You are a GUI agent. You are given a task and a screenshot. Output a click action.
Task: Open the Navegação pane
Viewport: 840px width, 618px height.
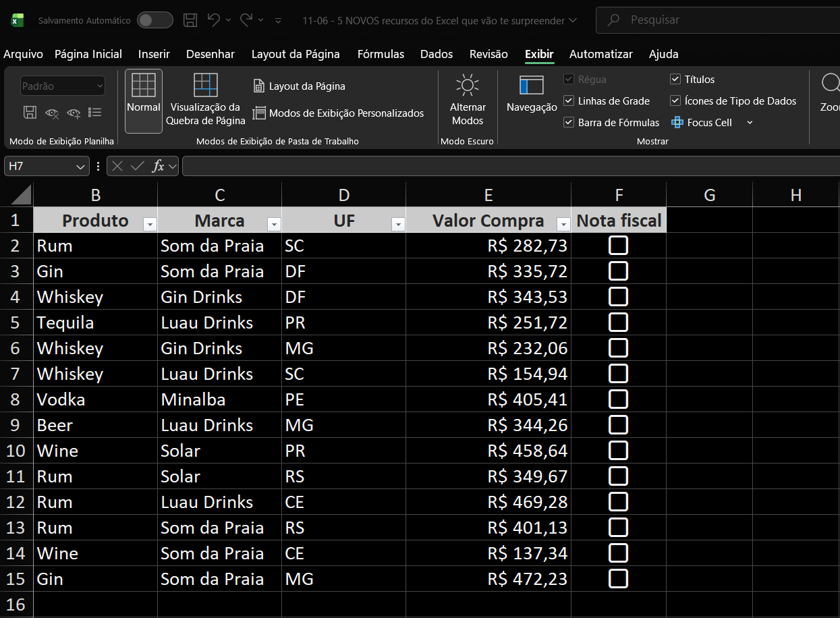click(x=532, y=94)
